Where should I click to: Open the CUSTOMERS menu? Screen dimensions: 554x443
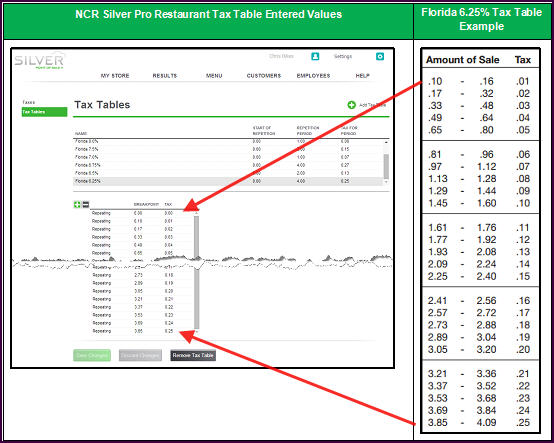264,76
